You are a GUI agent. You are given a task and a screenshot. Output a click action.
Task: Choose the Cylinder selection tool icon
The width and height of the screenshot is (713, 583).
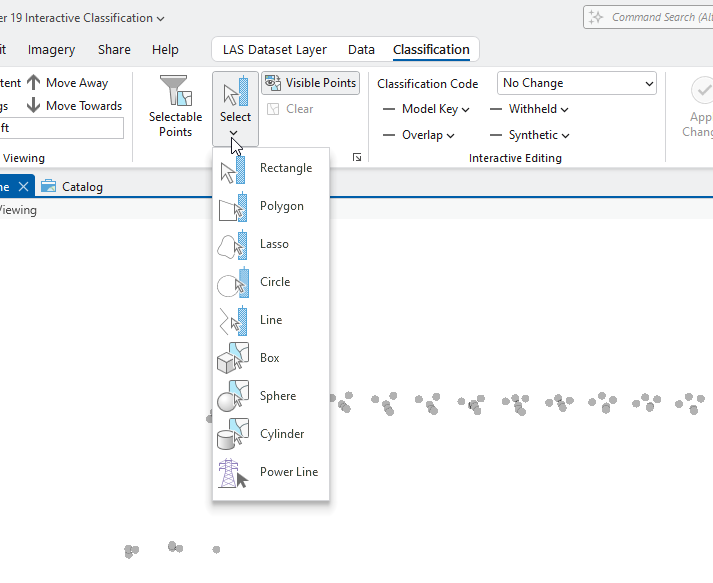(233, 434)
